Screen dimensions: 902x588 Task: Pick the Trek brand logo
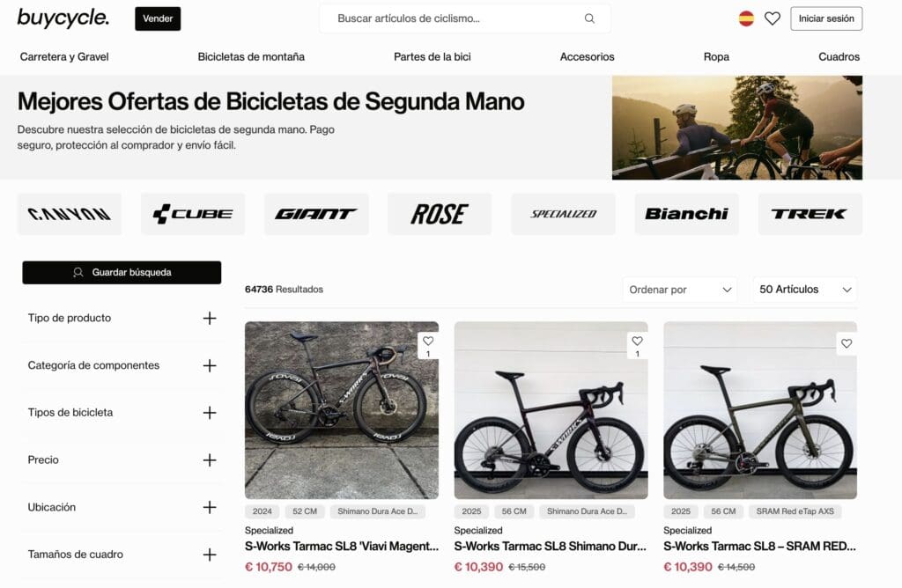click(810, 214)
